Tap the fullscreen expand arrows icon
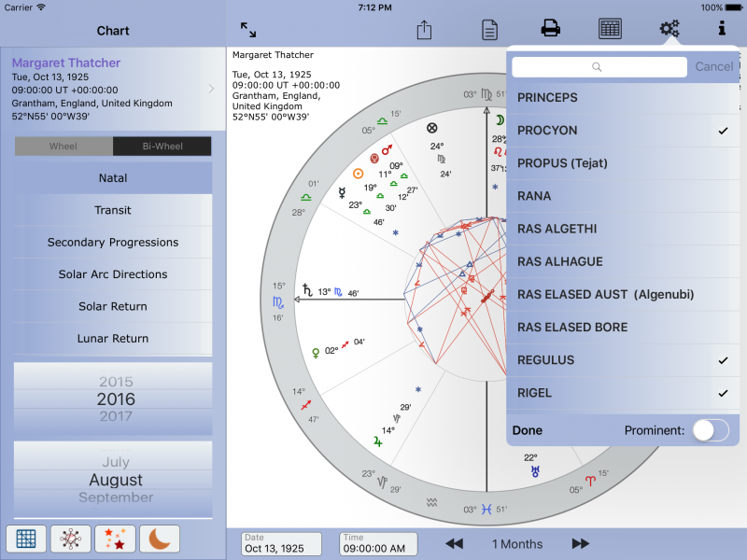 tap(248, 30)
